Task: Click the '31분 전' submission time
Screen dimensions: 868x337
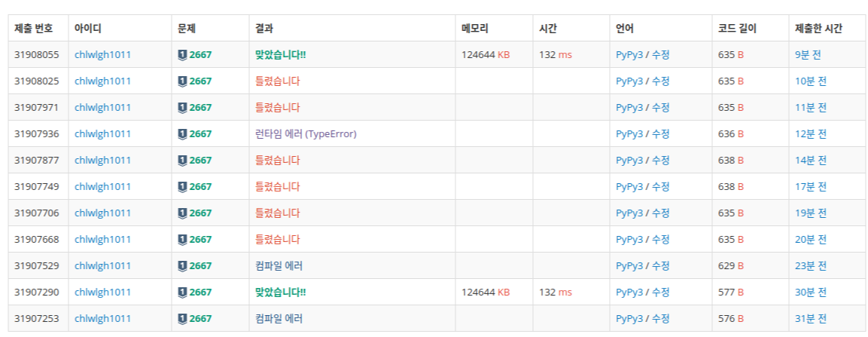Action: click(811, 319)
